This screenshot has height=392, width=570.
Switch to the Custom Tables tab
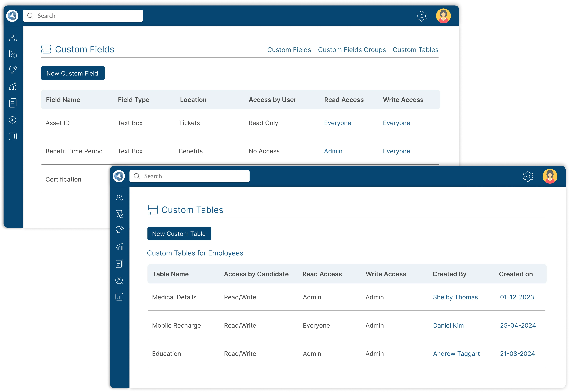(415, 50)
